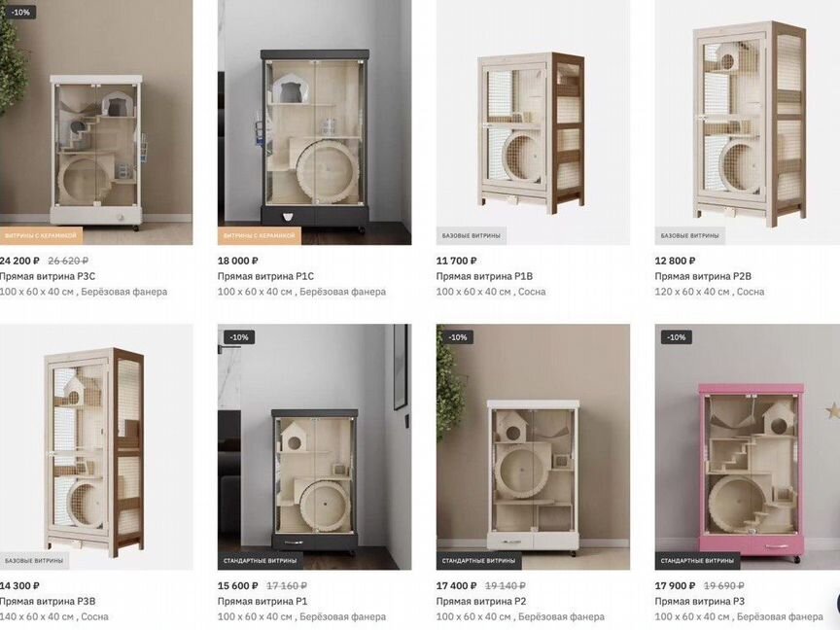Follow the Прямая витрина P2 title link
The image size is (840, 630).
click(481, 601)
